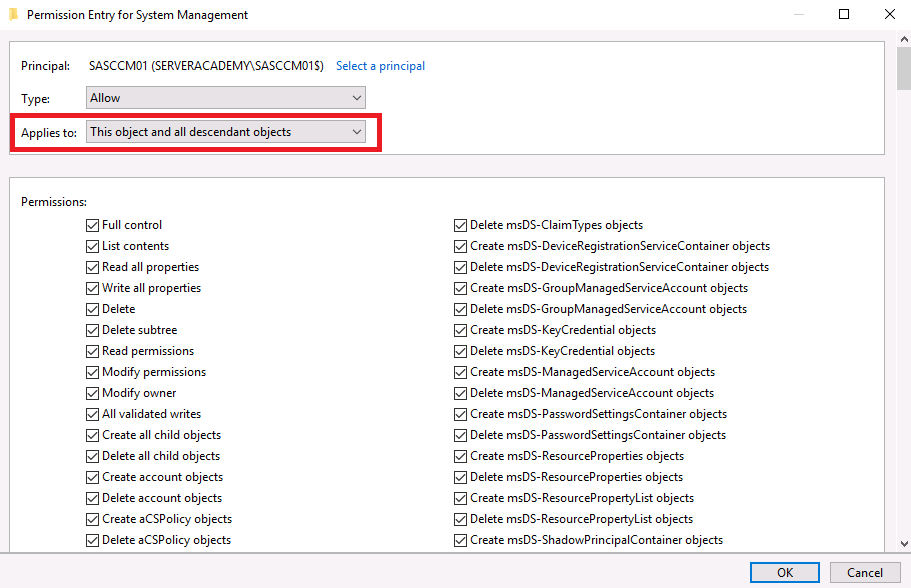Expand the Applies to dropdown

pyautogui.click(x=225, y=132)
